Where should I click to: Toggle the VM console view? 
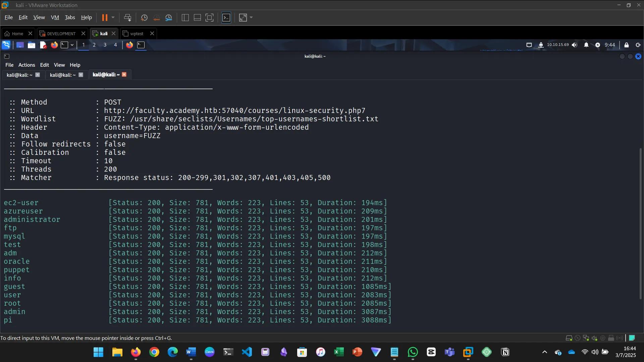tap(210, 18)
